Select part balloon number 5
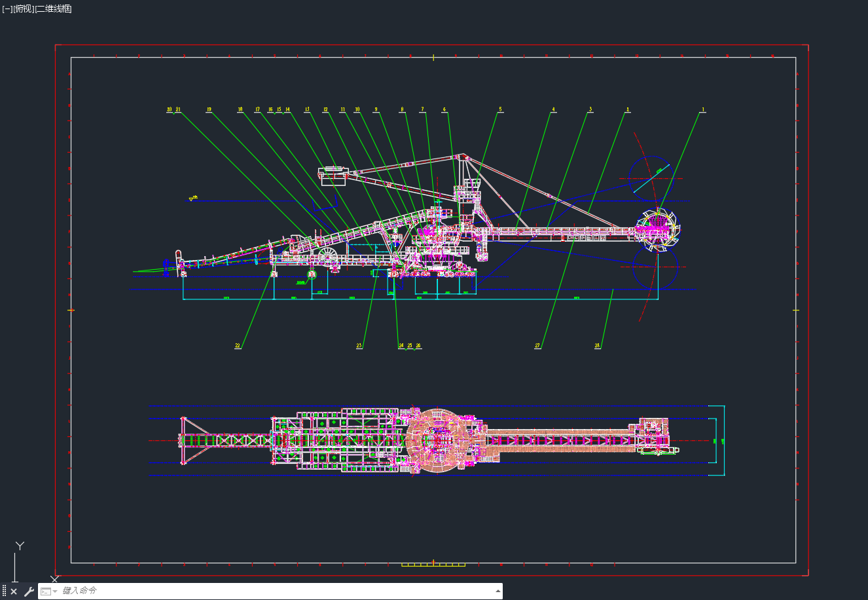Viewport: 868px width, 600px height. click(x=501, y=110)
